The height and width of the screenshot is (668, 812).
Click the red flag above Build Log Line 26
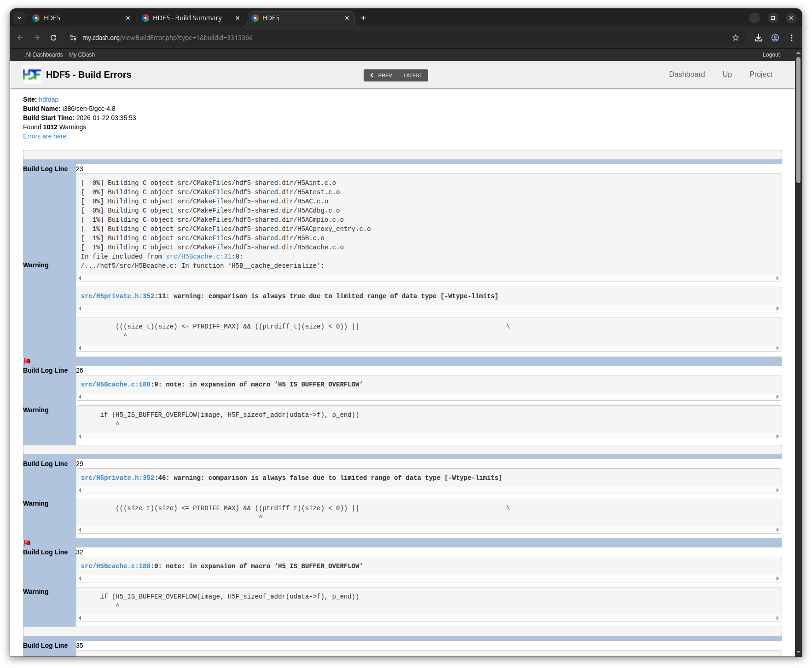click(x=27, y=362)
